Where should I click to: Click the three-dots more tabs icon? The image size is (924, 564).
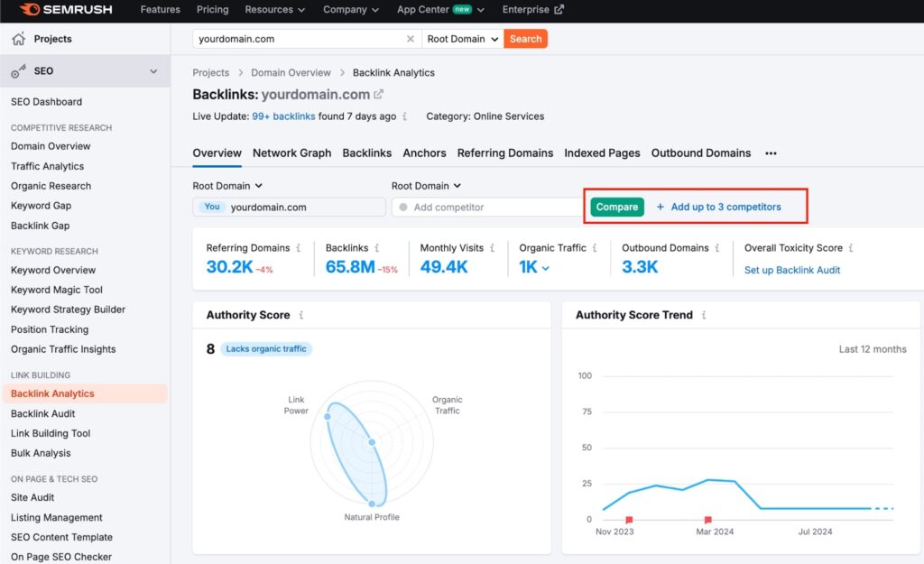771,153
